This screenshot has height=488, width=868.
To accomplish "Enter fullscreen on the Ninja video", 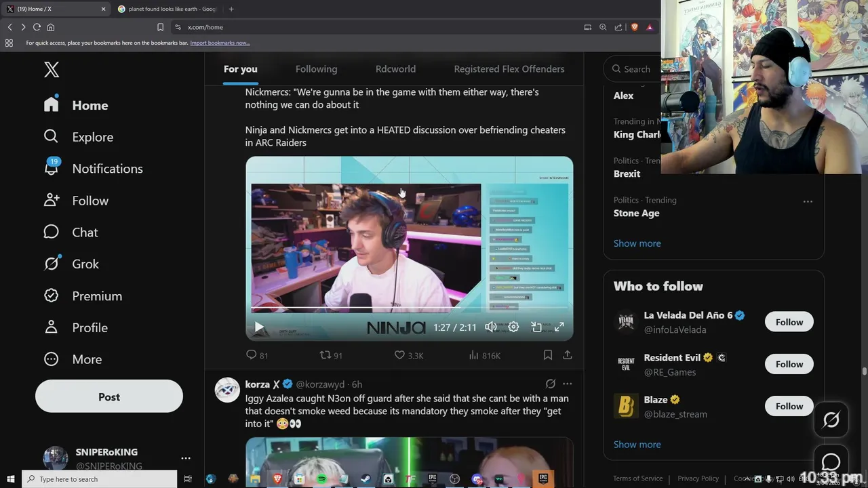I will [x=559, y=327].
